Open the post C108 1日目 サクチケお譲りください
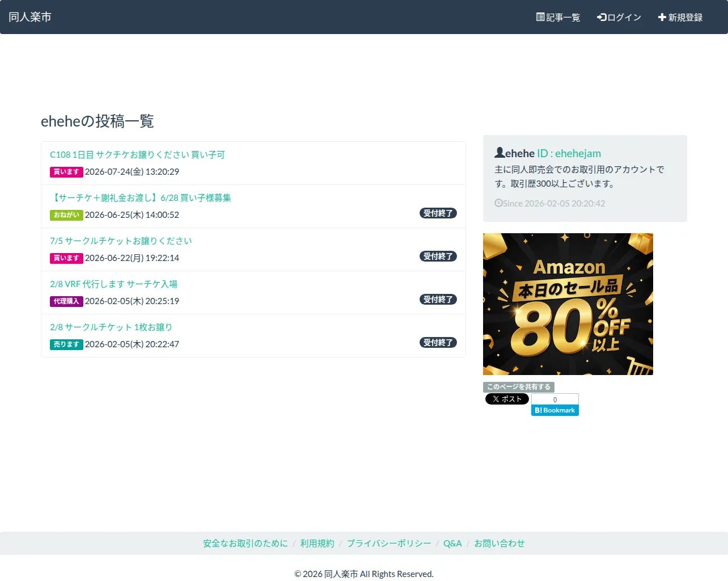 click(137, 154)
